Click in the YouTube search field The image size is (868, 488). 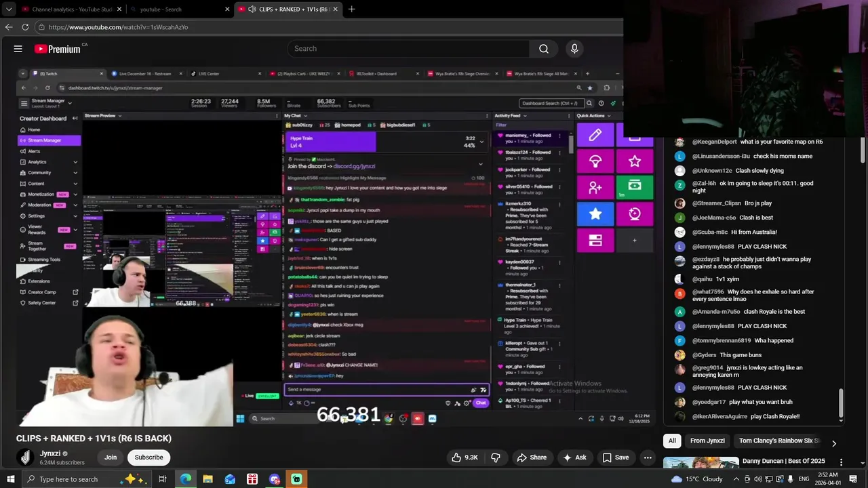point(408,49)
